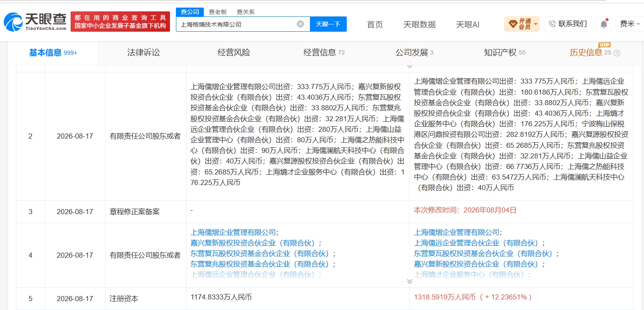644x310 pixels.
Task: Click the help icon beside 历史信息
Action: coord(617,53)
